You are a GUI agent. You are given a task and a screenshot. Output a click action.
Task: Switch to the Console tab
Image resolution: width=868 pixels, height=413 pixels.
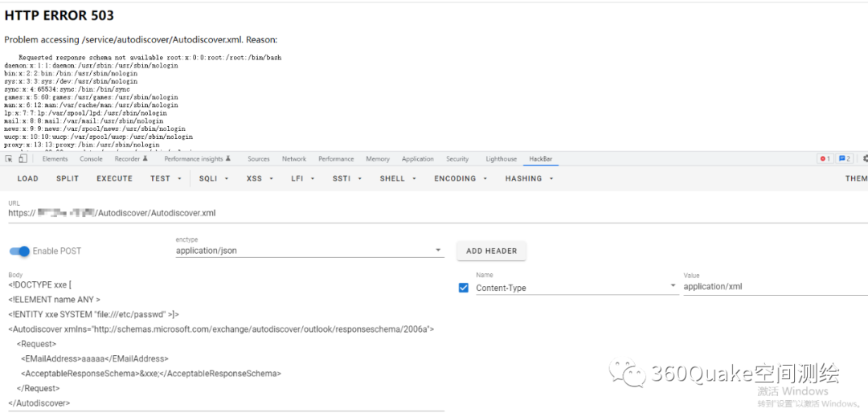(91, 159)
